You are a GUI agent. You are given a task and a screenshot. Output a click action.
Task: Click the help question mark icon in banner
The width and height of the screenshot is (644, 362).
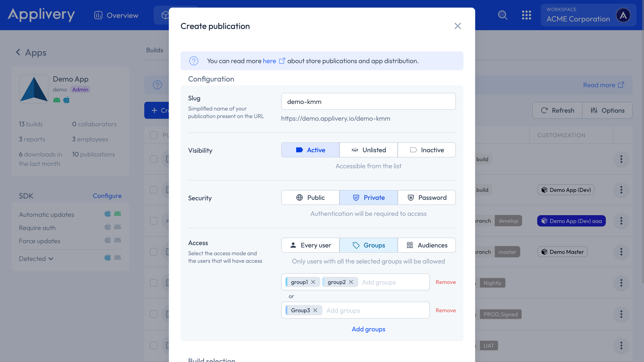(194, 61)
